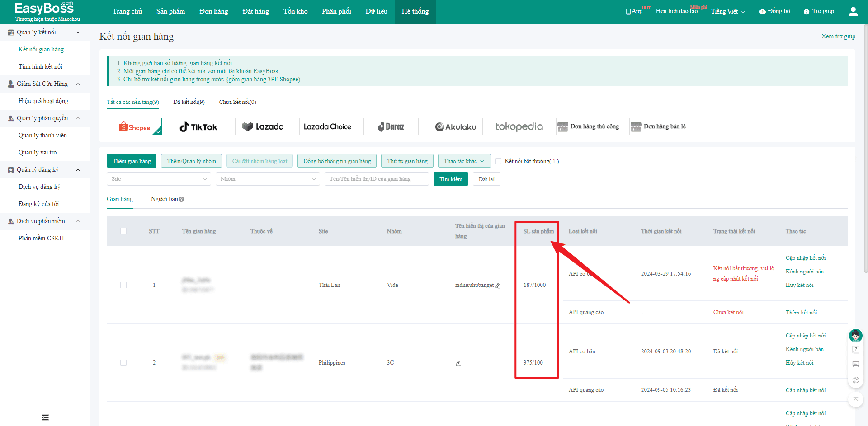Image resolution: width=868 pixels, height=426 pixels.
Task: Select Đơn hàng bán lẻ platform
Action: [x=658, y=126]
